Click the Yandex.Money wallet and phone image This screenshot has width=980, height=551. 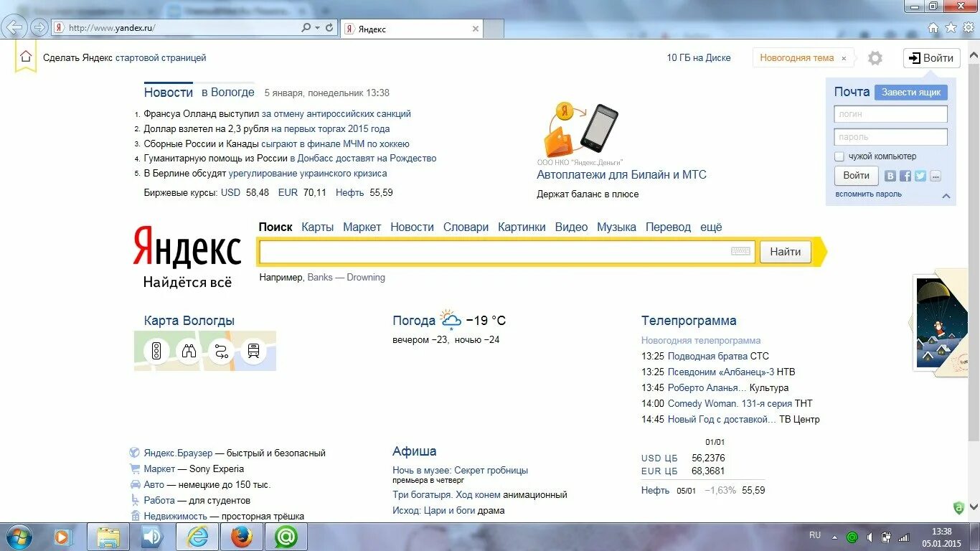pos(581,130)
